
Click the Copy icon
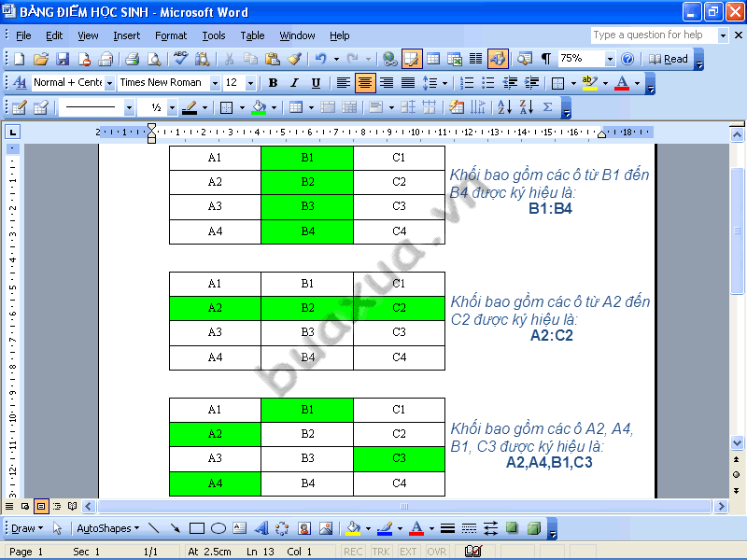click(x=250, y=59)
